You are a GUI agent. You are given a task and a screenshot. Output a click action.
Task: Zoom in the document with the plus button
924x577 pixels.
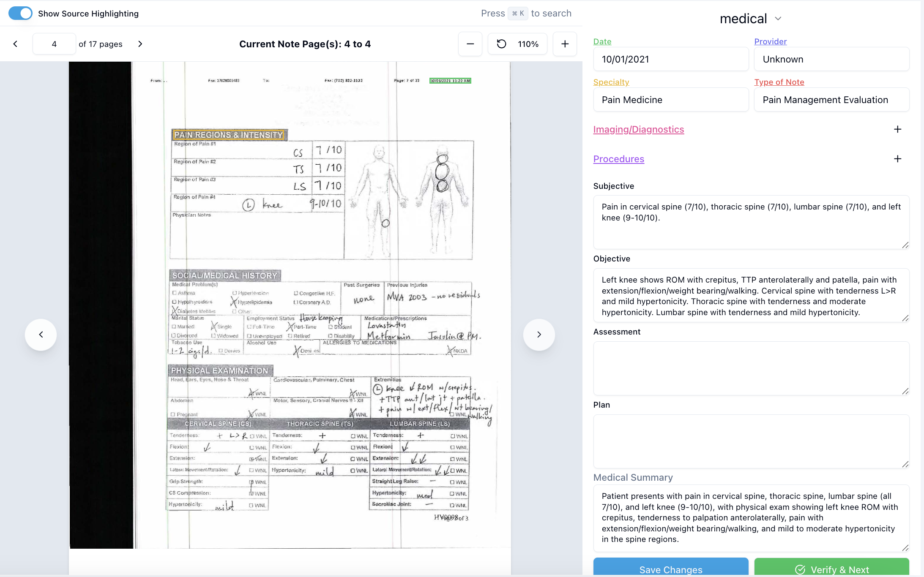565,44
